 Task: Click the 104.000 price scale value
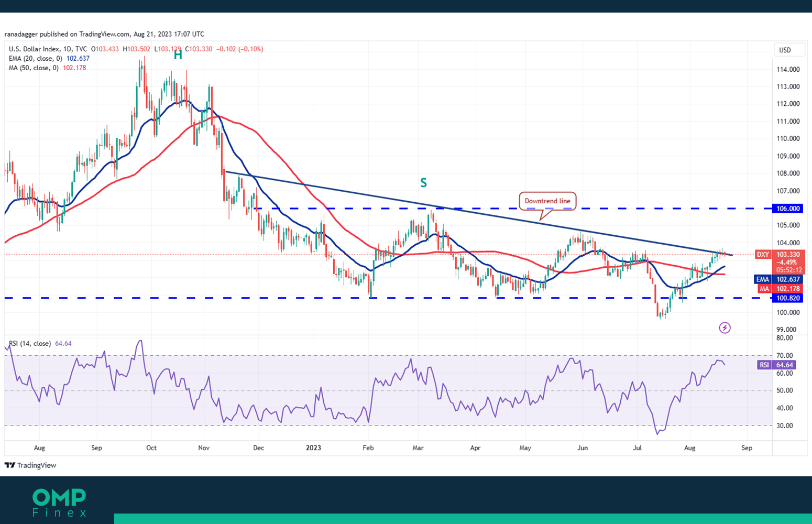coord(788,243)
